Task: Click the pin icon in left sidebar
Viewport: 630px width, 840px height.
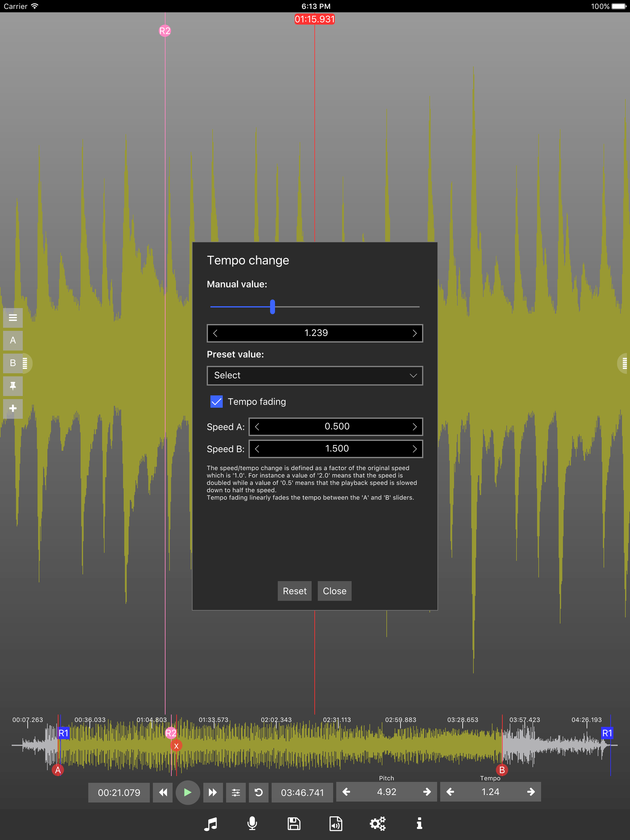Action: [x=13, y=386]
